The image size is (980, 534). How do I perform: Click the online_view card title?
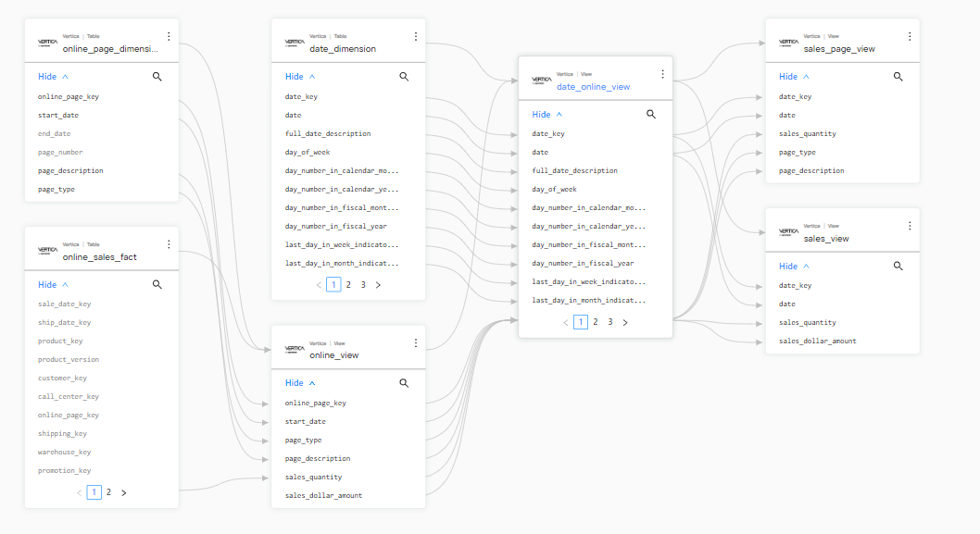point(333,355)
